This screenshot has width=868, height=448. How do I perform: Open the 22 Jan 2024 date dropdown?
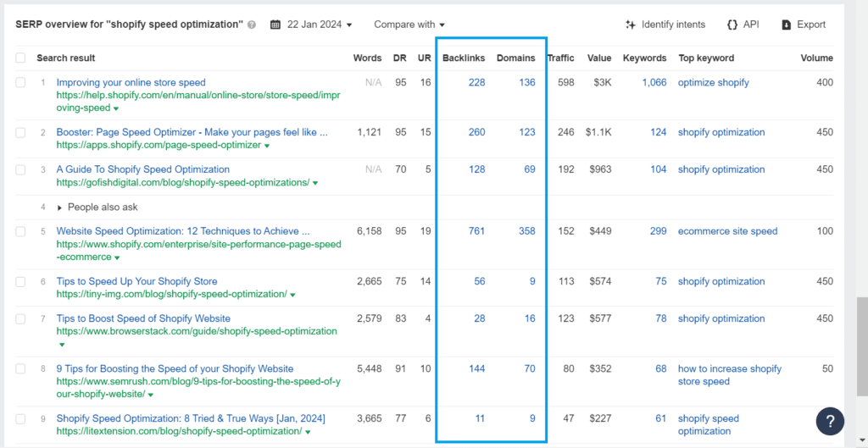pos(318,25)
